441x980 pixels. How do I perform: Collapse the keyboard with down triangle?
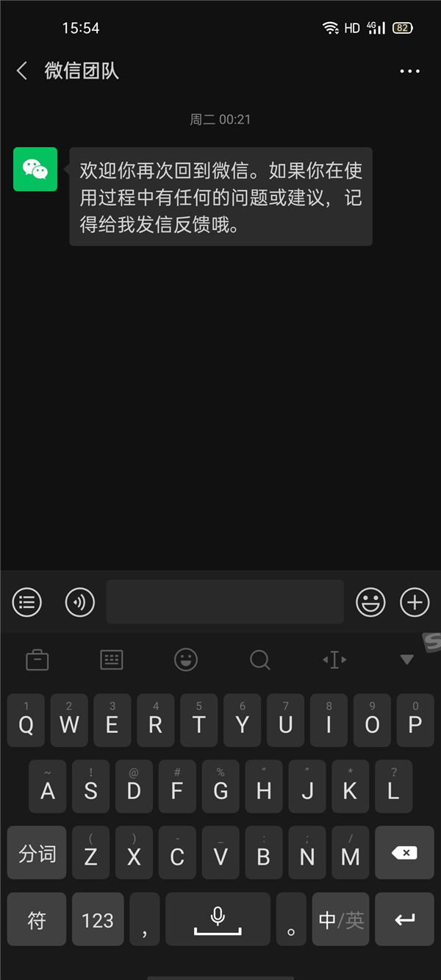(406, 659)
